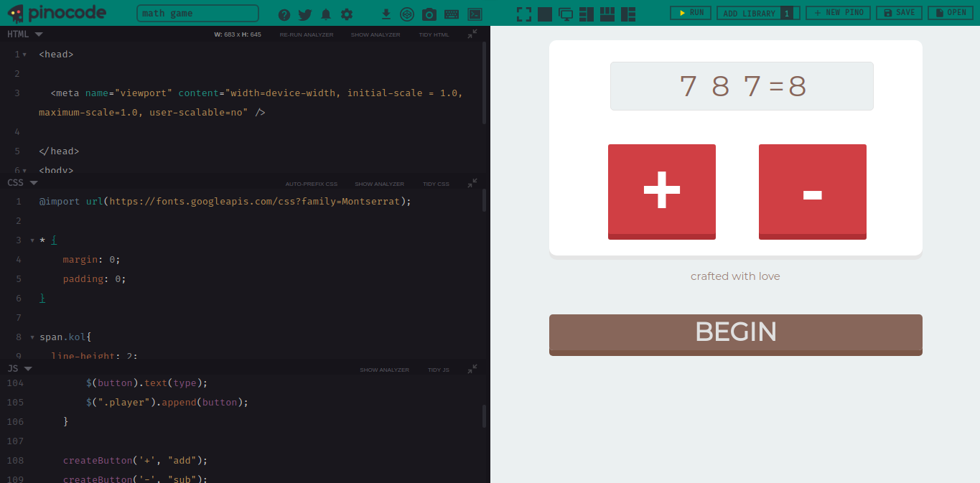Open the settings gear icon
This screenshot has width=980, height=483.
coord(347,14)
